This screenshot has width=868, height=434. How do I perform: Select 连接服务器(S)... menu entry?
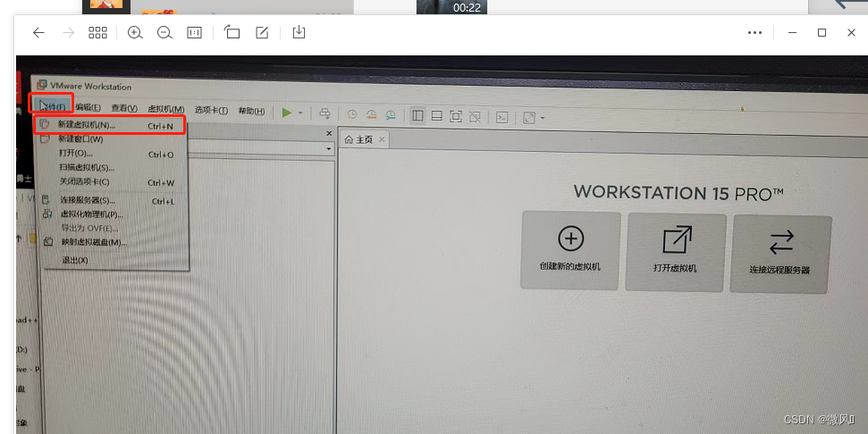click(114, 200)
